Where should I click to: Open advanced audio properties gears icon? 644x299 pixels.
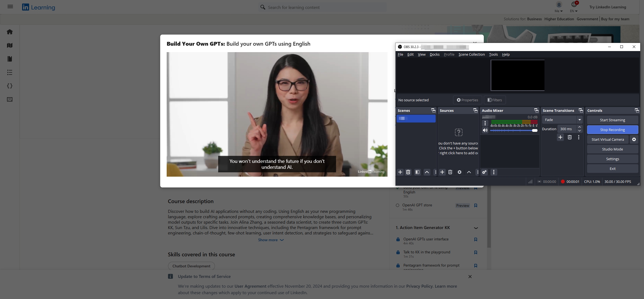[485, 172]
